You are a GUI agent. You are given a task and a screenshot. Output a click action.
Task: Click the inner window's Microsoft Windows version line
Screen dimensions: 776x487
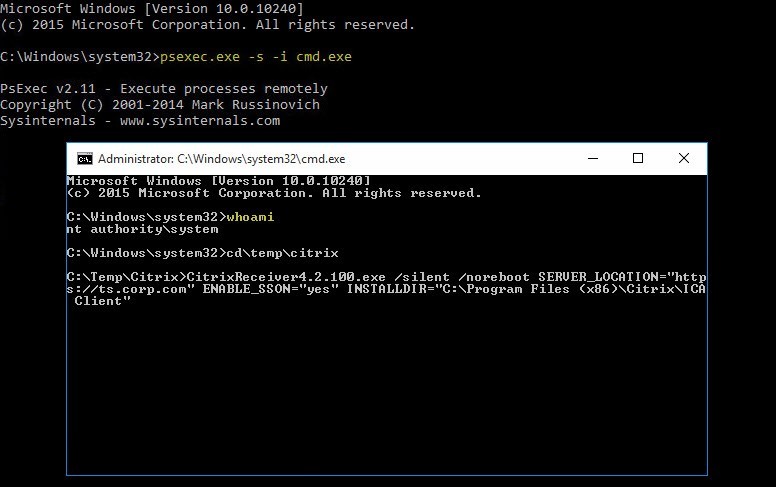pyautogui.click(x=218, y=181)
